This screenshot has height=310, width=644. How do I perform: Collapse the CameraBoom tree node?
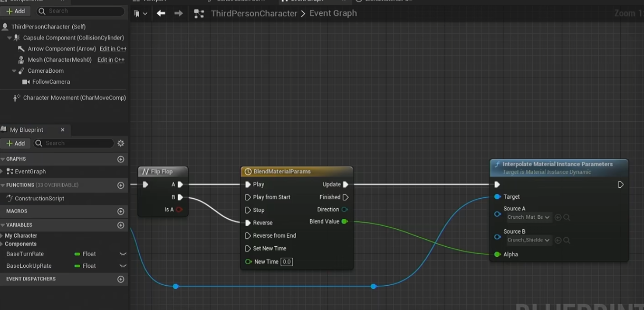(x=14, y=71)
